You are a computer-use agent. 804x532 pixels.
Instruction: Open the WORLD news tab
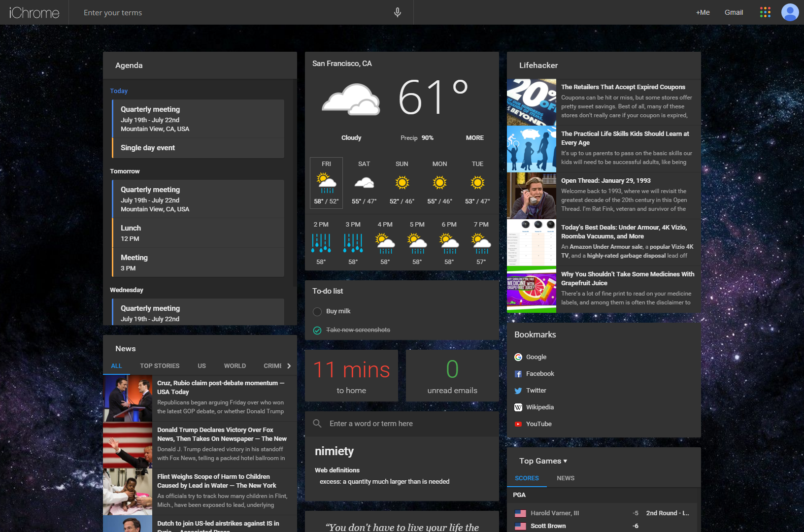coord(235,366)
